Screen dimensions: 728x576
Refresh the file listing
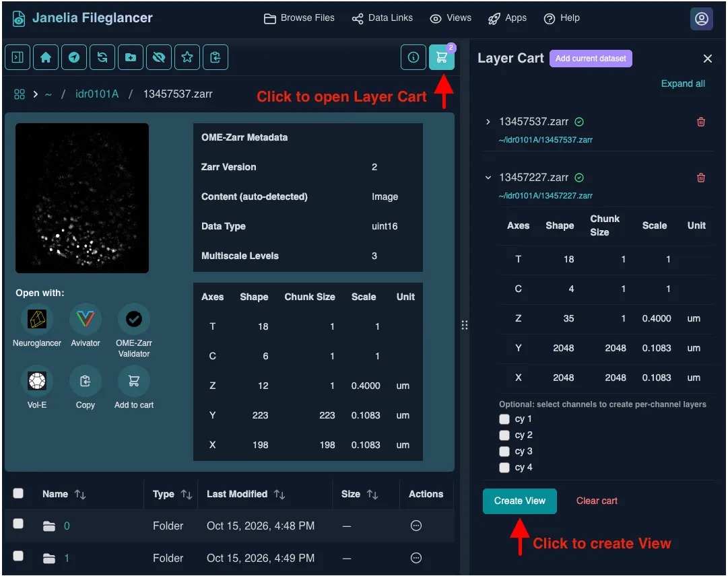click(102, 57)
